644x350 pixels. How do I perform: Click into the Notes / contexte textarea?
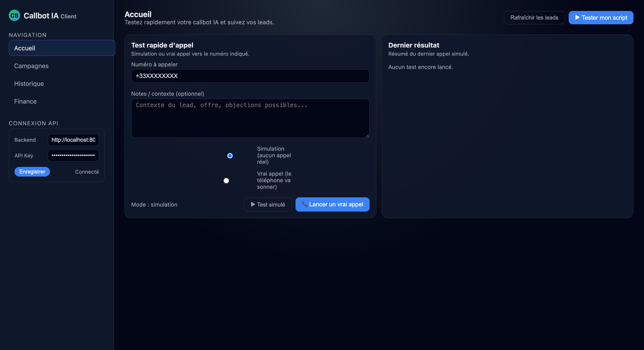tap(250, 118)
